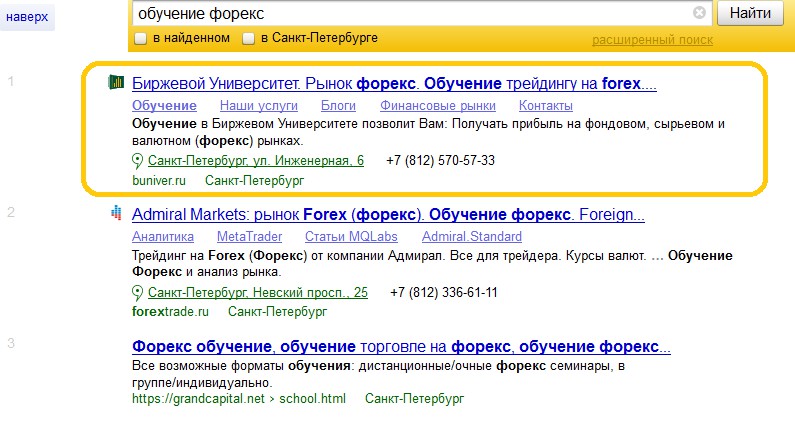Image resolution: width=795 pixels, height=433 pixels.
Task: Open the Admiral.Standard sitelink
Action: [x=472, y=237]
